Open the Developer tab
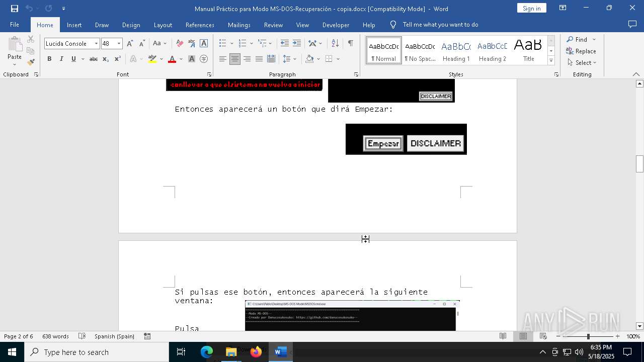The width and height of the screenshot is (644, 362). click(x=336, y=25)
